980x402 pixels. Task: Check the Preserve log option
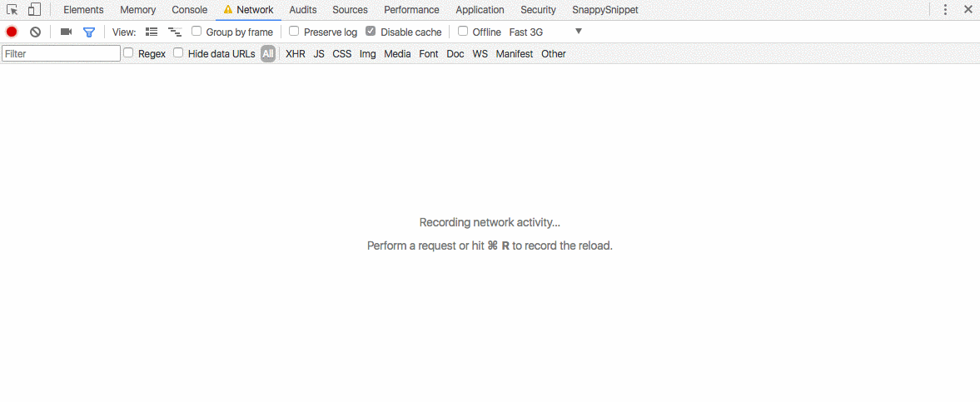pyautogui.click(x=294, y=32)
